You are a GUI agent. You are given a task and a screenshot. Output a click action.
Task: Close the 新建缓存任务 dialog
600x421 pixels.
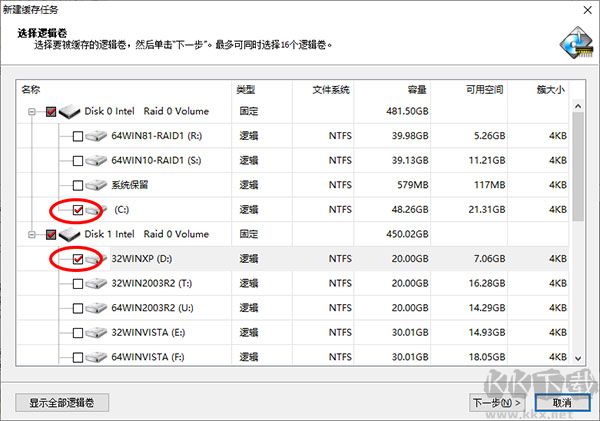pos(588,10)
